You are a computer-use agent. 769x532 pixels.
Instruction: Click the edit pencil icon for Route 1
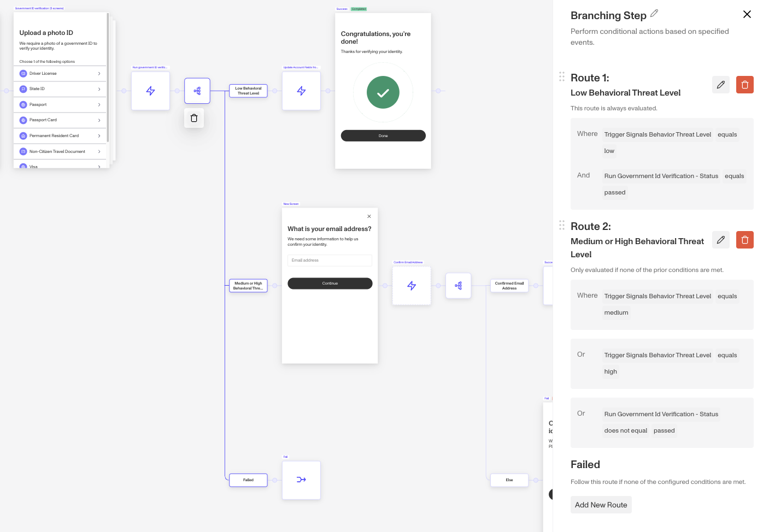pyautogui.click(x=720, y=85)
